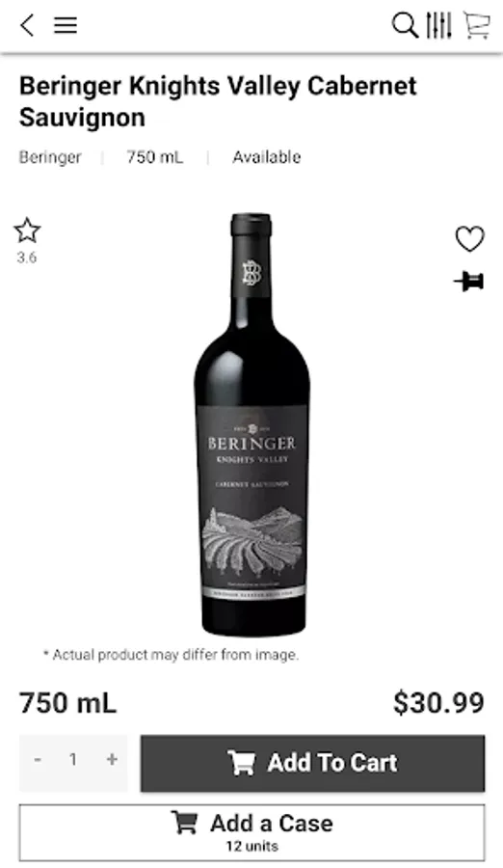503x868 pixels.
Task: Decrease quantity with minus button
Action: [38, 760]
